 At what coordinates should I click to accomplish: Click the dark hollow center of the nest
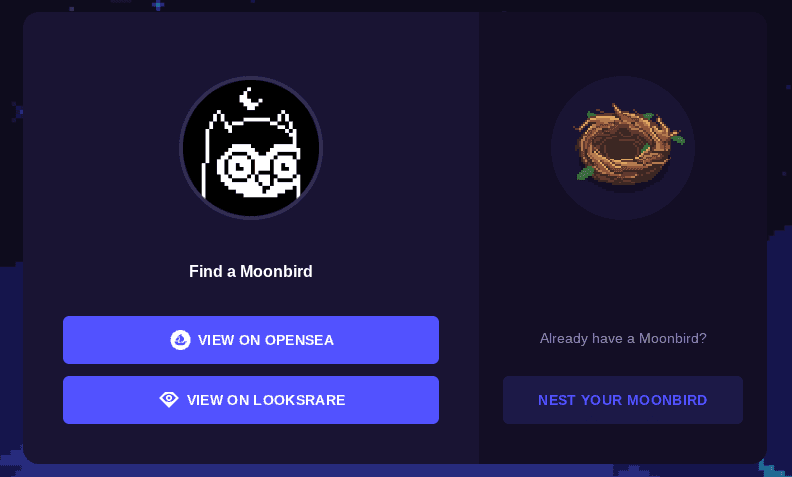(x=620, y=148)
